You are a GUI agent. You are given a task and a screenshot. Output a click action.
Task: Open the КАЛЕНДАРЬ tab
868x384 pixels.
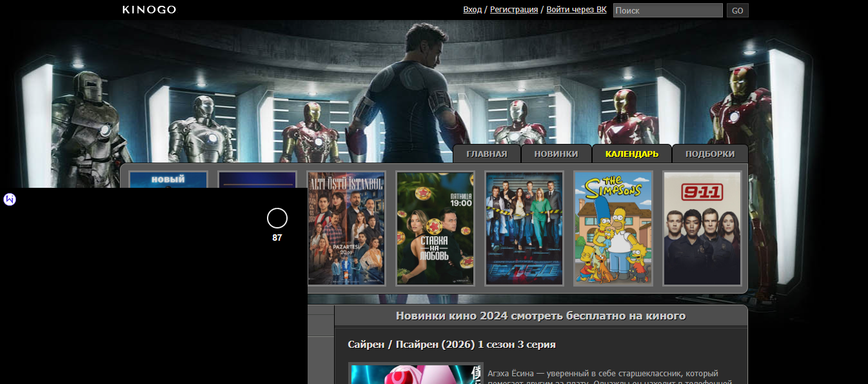[x=632, y=154]
